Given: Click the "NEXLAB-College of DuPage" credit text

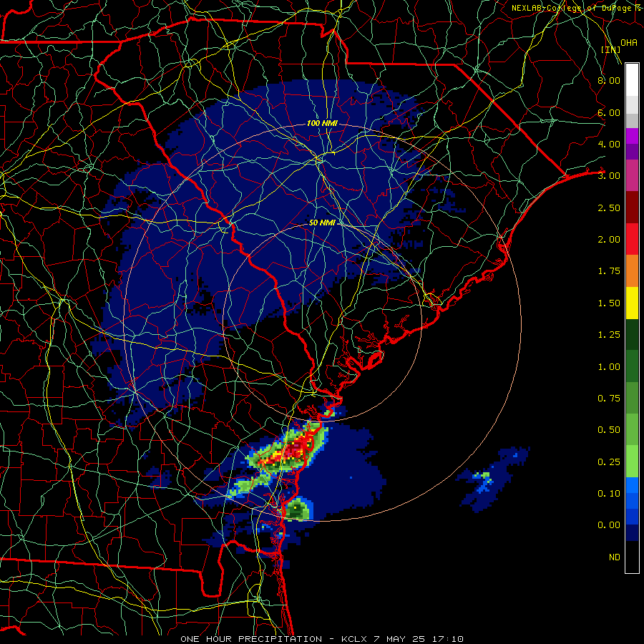Looking at the screenshot, I should coord(571,8).
